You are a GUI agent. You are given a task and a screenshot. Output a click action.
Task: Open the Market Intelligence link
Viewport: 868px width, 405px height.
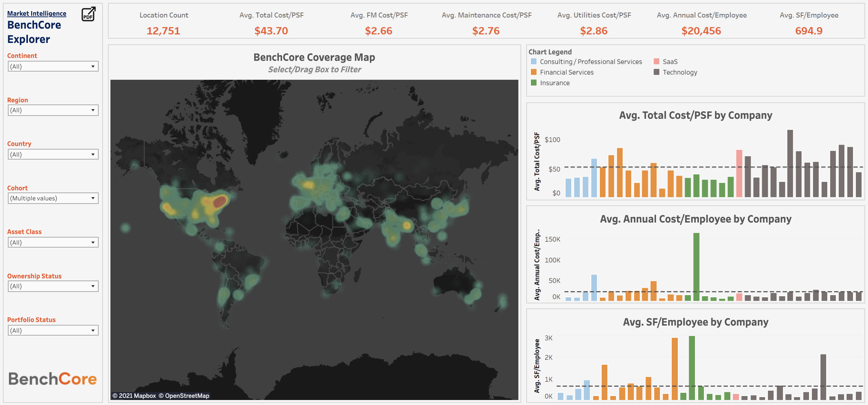pos(36,14)
